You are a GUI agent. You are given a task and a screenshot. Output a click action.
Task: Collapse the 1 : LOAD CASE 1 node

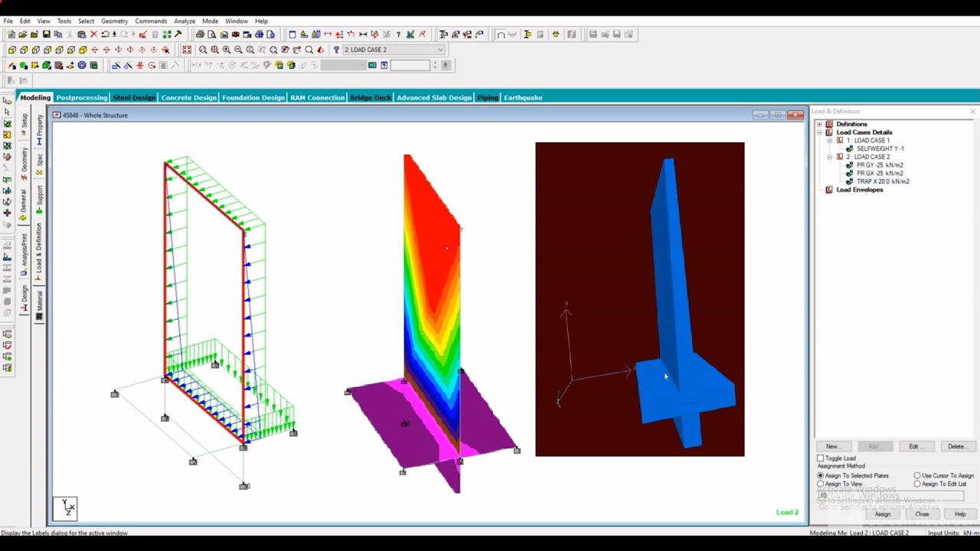point(829,141)
